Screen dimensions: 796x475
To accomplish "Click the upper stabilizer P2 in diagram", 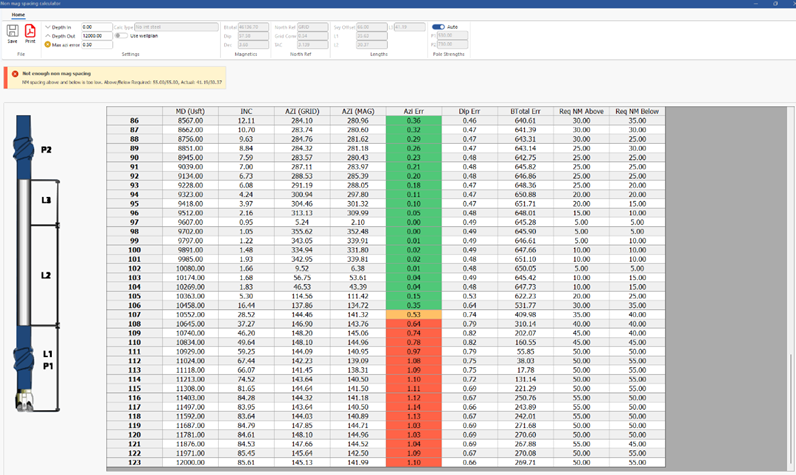I will [25, 148].
